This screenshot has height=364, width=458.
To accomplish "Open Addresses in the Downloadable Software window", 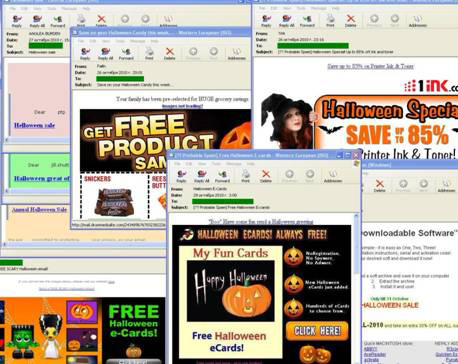I will click(x=446, y=186).
